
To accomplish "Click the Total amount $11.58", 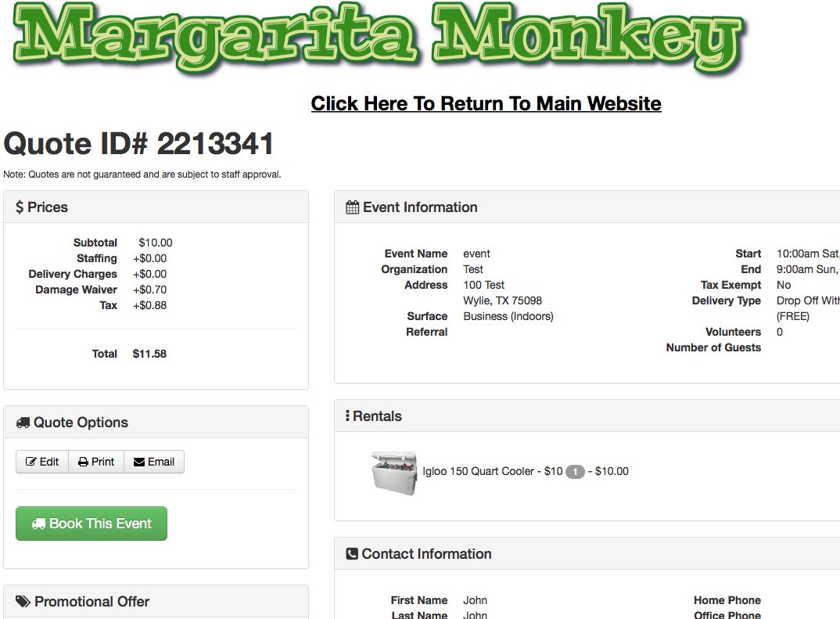I will click(x=149, y=354).
